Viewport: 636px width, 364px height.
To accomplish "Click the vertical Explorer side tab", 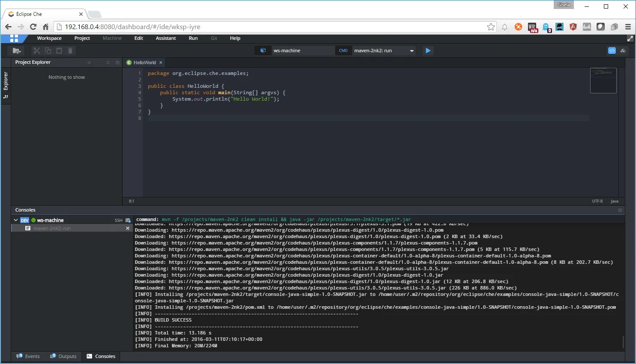I will click(x=6, y=85).
